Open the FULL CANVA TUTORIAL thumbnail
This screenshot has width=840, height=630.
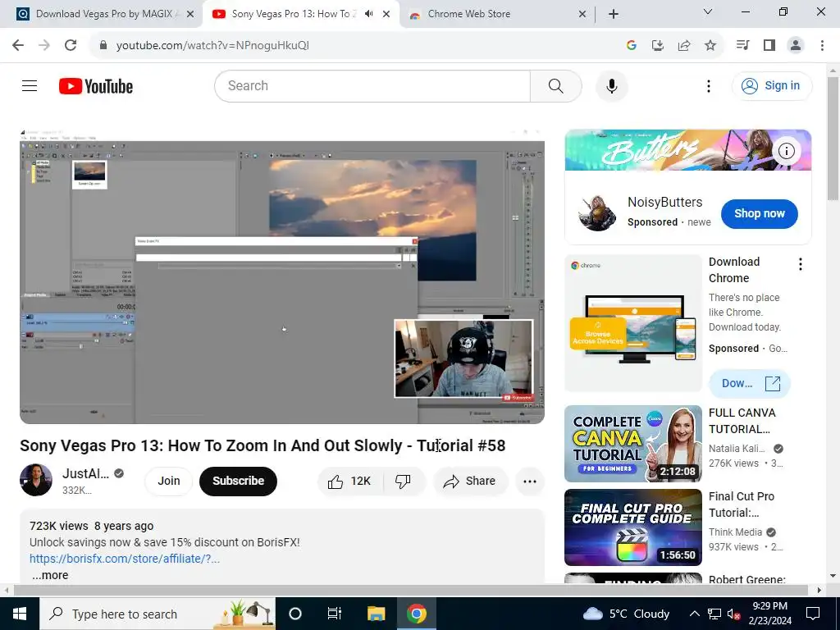(632, 444)
